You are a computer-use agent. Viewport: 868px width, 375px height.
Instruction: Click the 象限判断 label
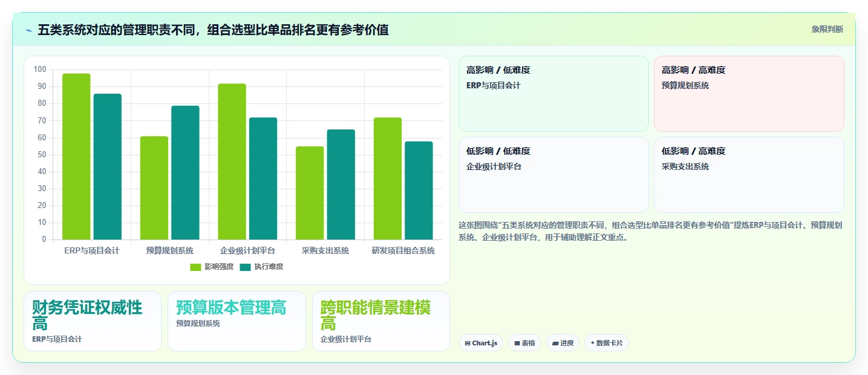pyautogui.click(x=827, y=29)
